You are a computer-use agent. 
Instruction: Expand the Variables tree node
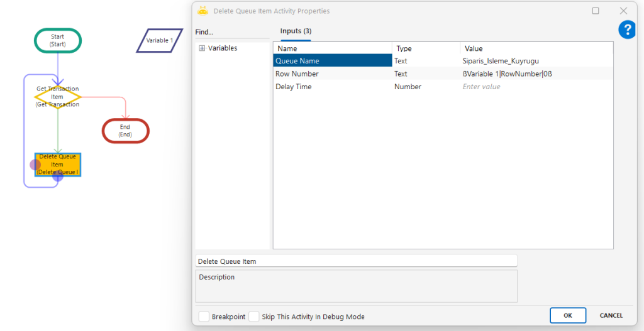[x=202, y=48]
